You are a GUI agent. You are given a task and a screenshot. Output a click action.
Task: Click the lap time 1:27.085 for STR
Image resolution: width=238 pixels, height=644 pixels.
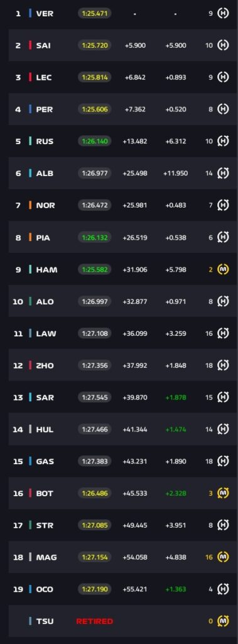[x=94, y=525]
